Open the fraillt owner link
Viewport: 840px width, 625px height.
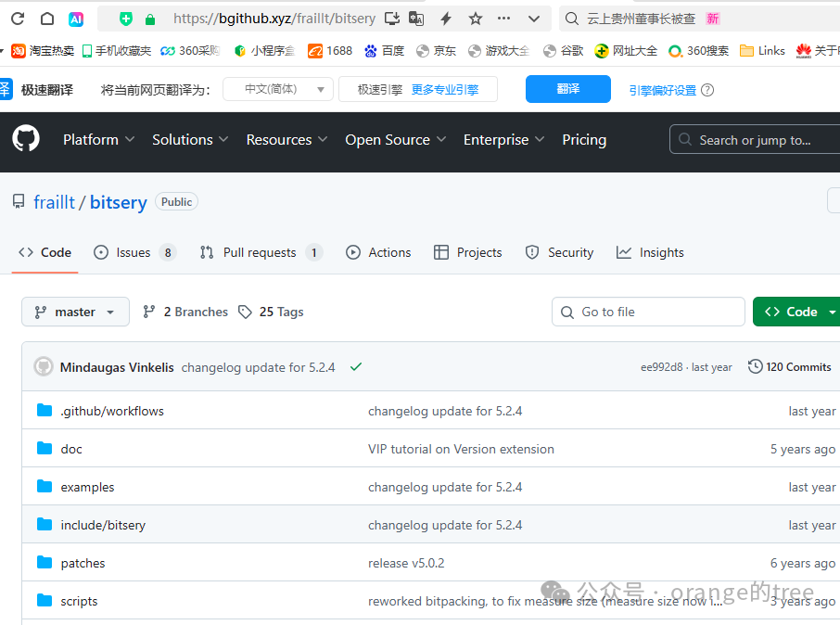54,202
